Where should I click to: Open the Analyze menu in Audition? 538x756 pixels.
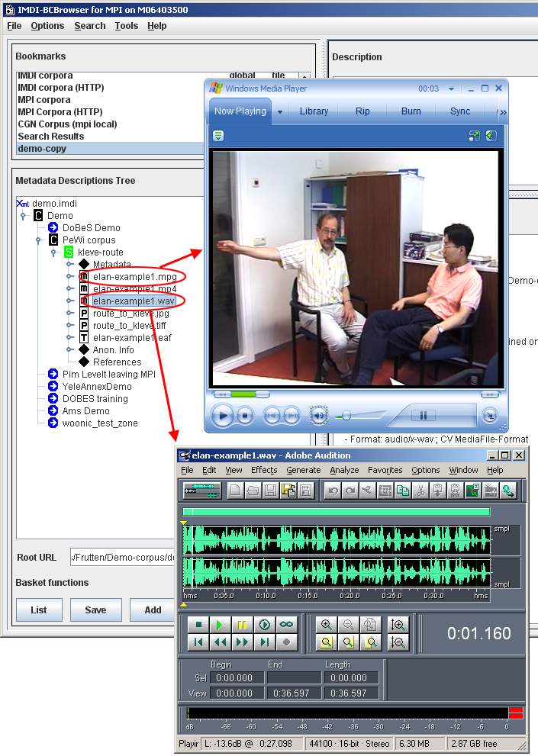[x=344, y=470]
